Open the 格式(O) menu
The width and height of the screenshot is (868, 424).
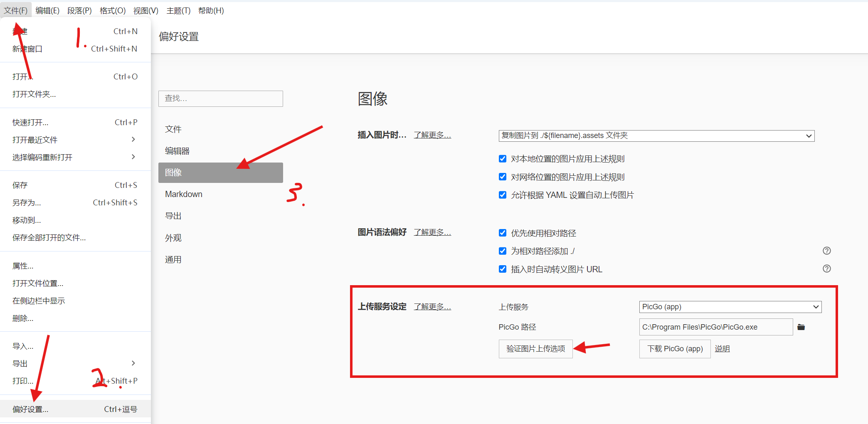(112, 10)
